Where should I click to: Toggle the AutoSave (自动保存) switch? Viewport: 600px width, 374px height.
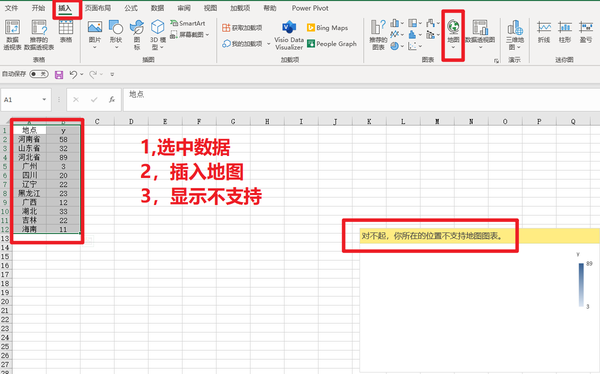click(39, 74)
